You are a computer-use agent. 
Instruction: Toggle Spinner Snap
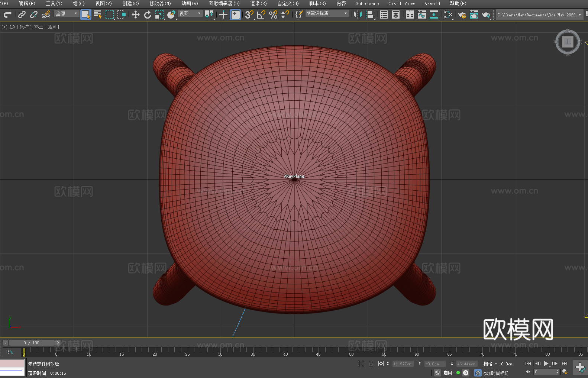(285, 14)
